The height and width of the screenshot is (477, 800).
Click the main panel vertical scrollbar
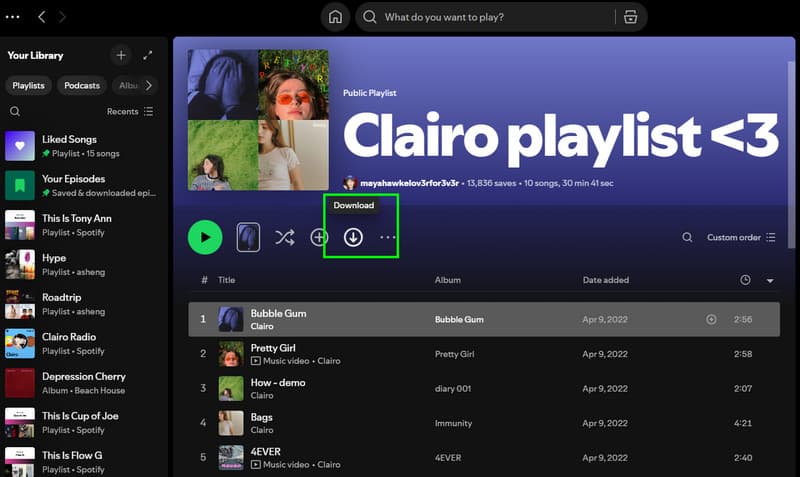click(x=791, y=153)
